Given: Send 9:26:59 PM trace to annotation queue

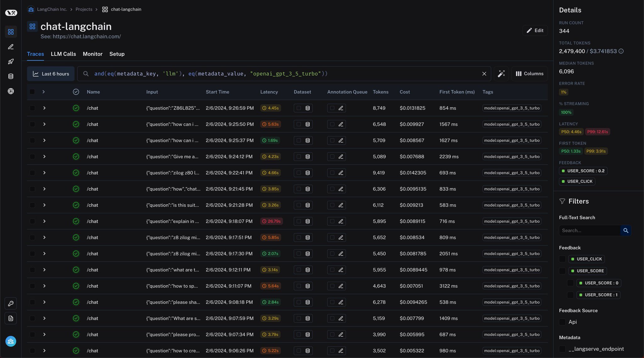Looking at the screenshot, I should [336, 108].
